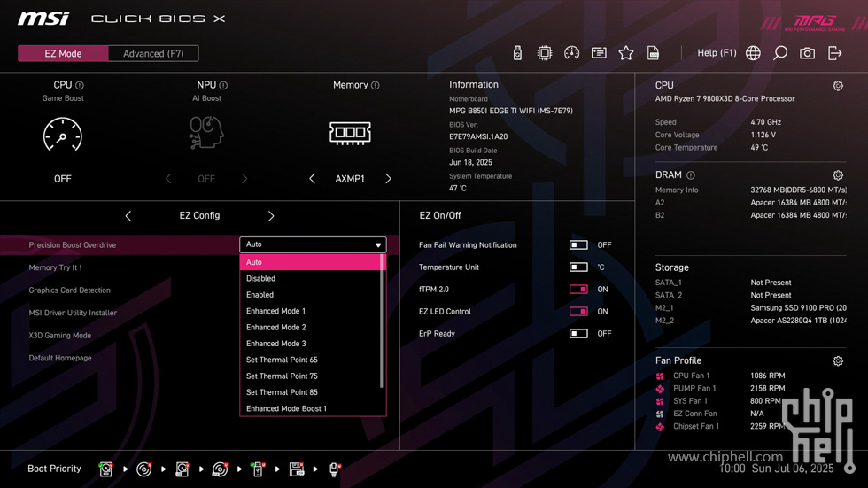The width and height of the screenshot is (868, 488).
Task: Select Enhanced Mode 1 option
Action: click(310, 311)
